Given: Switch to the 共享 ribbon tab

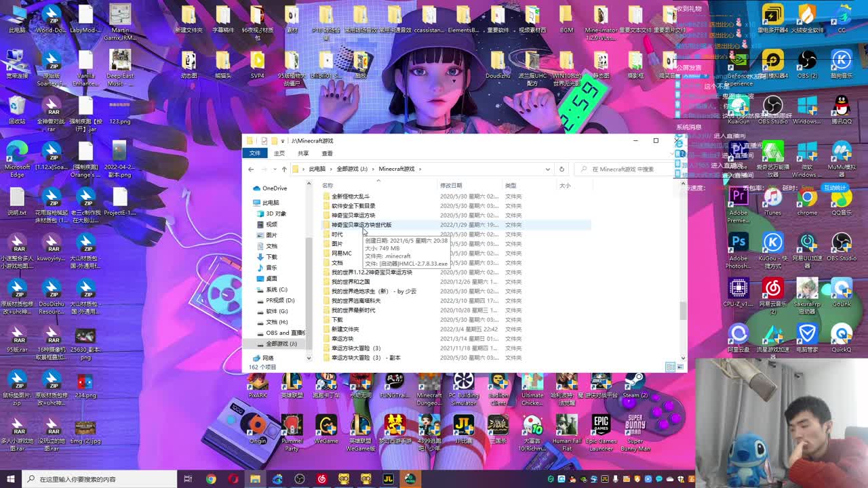Looking at the screenshot, I should click(x=303, y=153).
